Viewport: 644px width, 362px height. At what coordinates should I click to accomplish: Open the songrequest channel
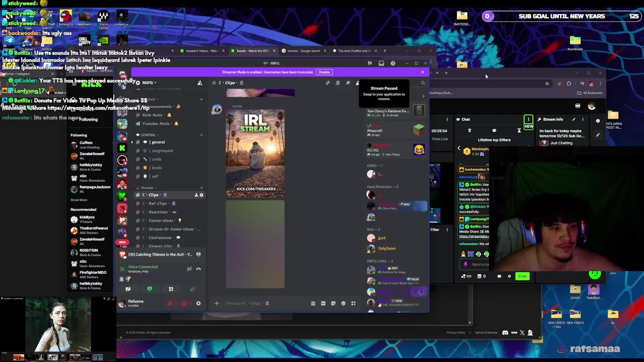click(x=169, y=151)
